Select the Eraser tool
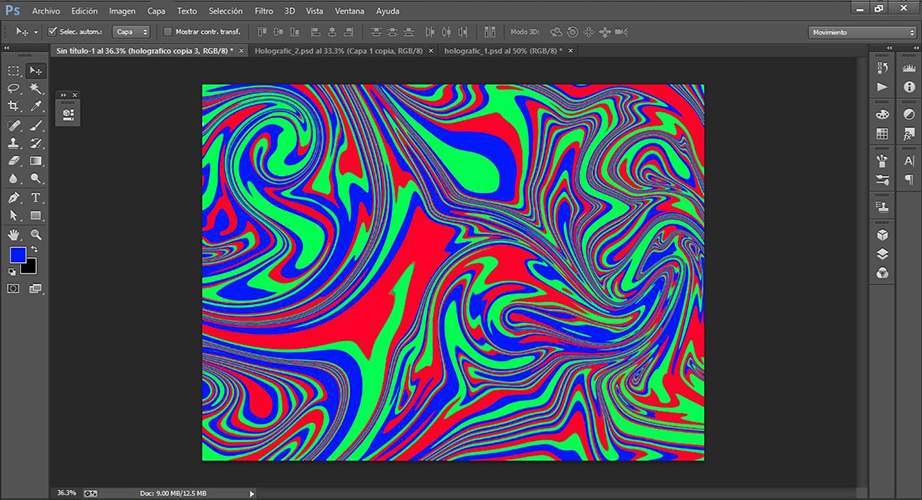Viewport: 922px width, 500px height. (x=14, y=161)
